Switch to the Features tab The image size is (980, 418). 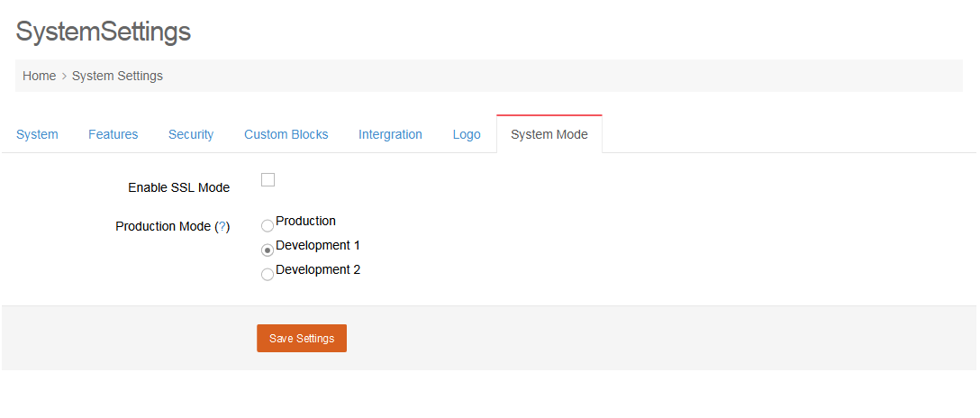click(113, 134)
